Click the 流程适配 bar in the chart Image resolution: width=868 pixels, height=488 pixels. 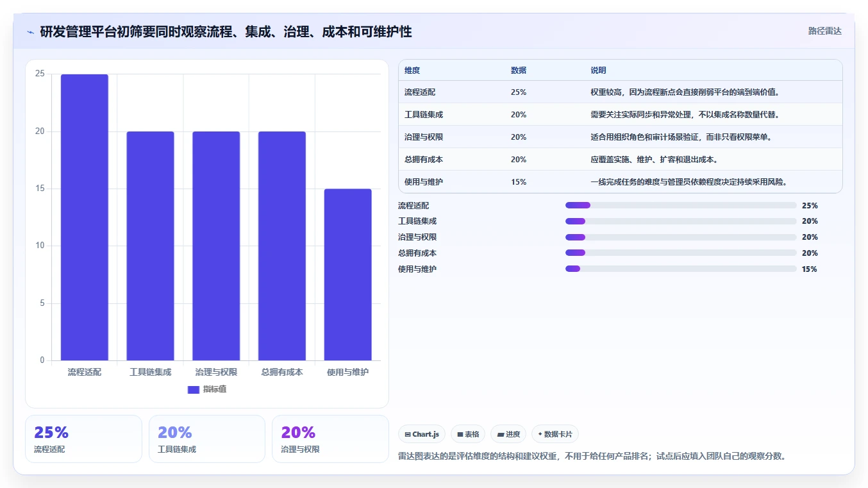[x=85, y=217]
